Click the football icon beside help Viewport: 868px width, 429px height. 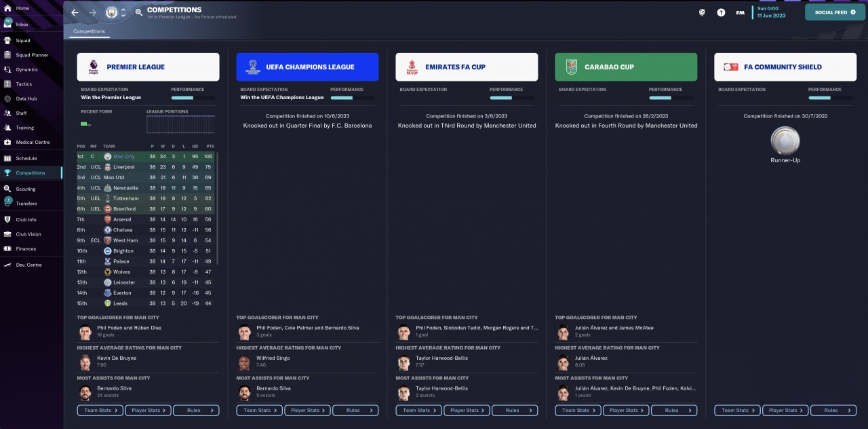click(702, 12)
